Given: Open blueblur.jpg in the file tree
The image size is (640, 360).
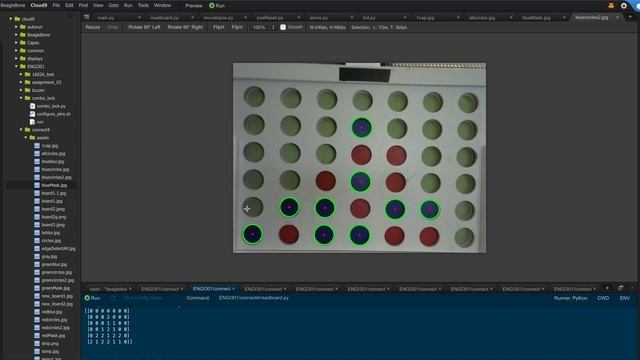Looking at the screenshot, I should (53, 162).
